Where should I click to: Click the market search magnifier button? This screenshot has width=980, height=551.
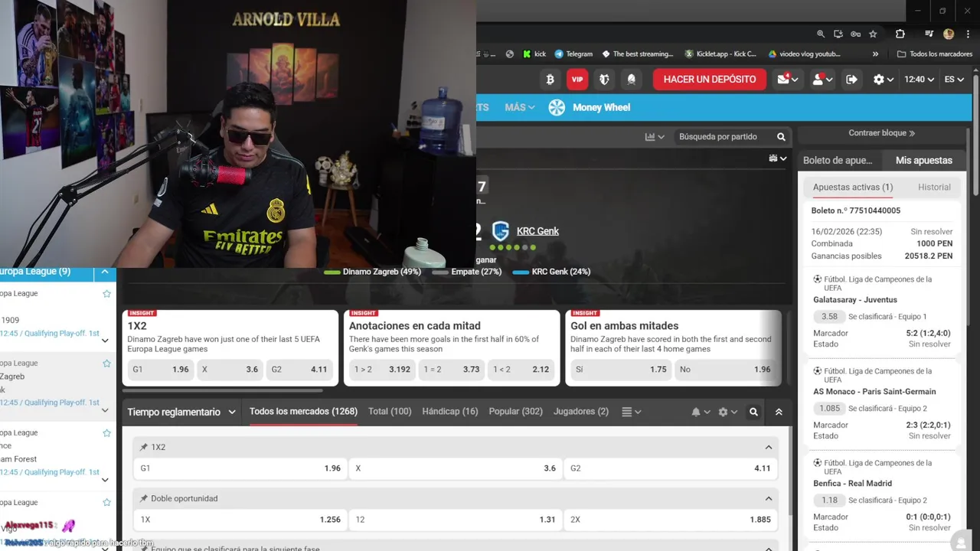tap(753, 412)
